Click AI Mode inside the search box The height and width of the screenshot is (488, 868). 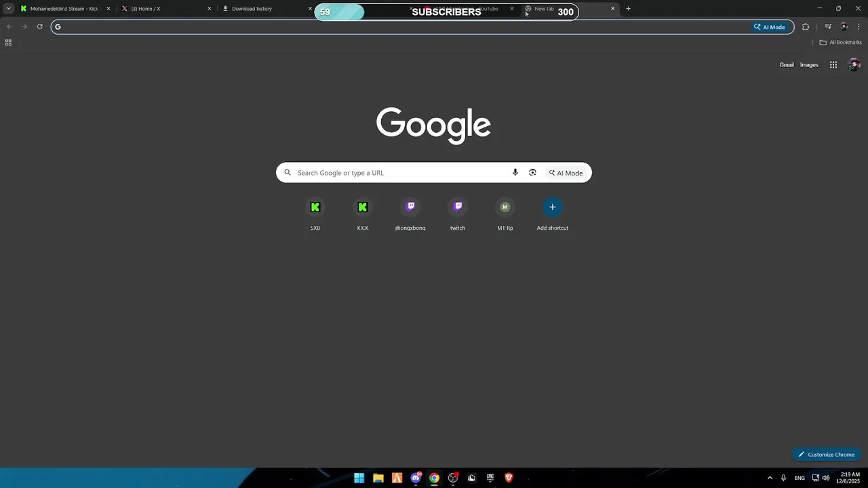(566, 173)
